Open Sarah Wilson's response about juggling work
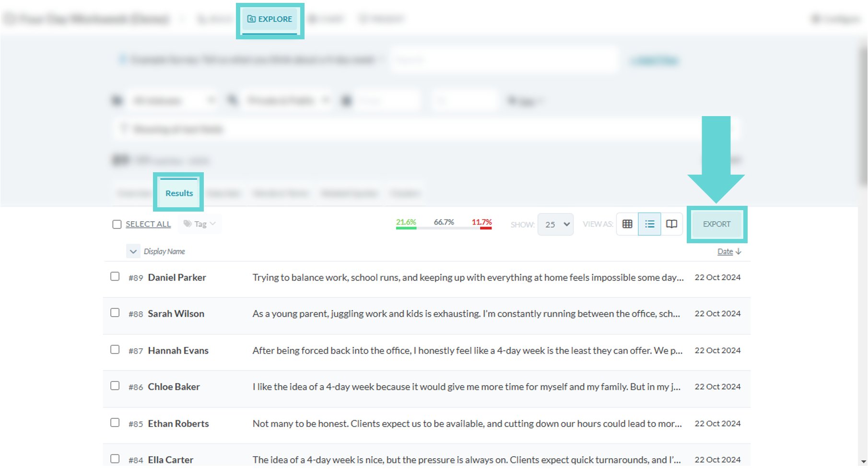The width and height of the screenshot is (868, 474). click(x=466, y=314)
